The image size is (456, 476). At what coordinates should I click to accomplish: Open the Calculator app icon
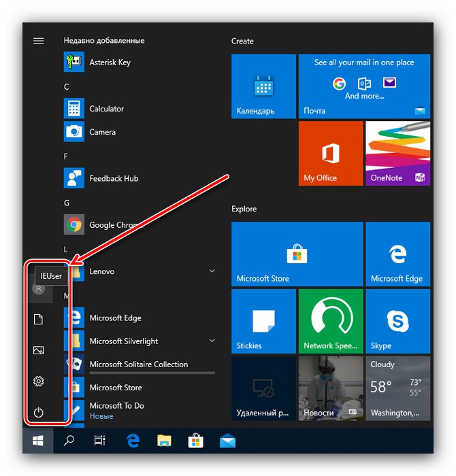tap(74, 108)
